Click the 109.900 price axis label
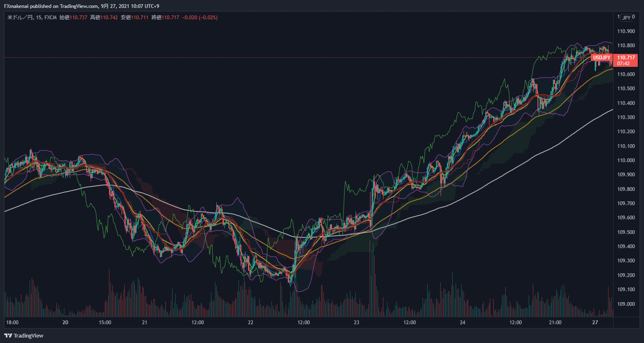The width and height of the screenshot is (644, 343). coord(626,175)
